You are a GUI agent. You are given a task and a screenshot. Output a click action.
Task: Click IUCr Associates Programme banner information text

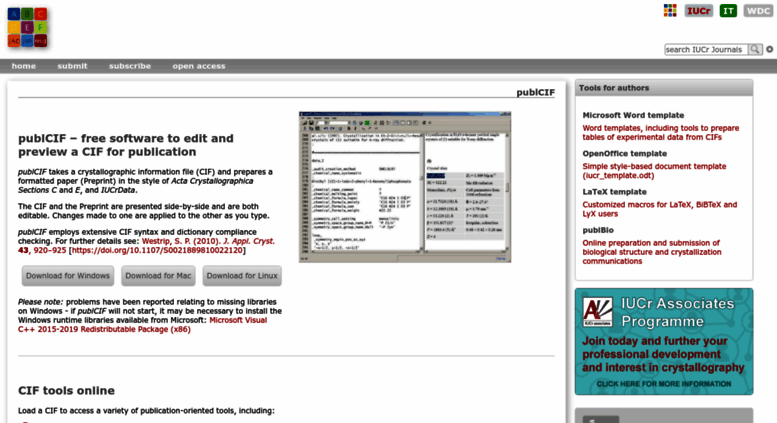pyautogui.click(x=664, y=384)
